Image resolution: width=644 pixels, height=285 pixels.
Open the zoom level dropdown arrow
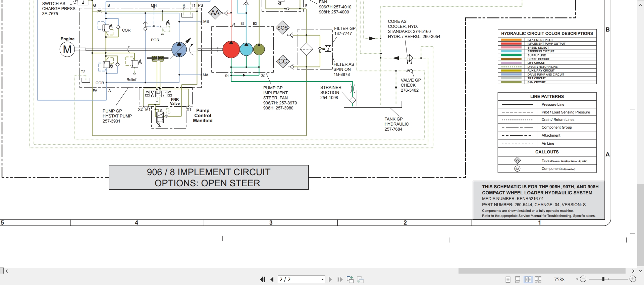(x=577, y=279)
